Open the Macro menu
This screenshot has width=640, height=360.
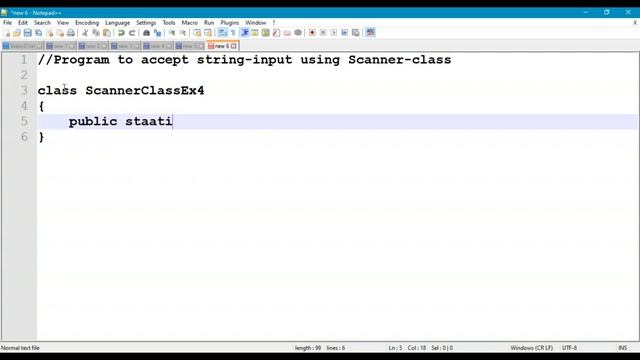pos(189,23)
